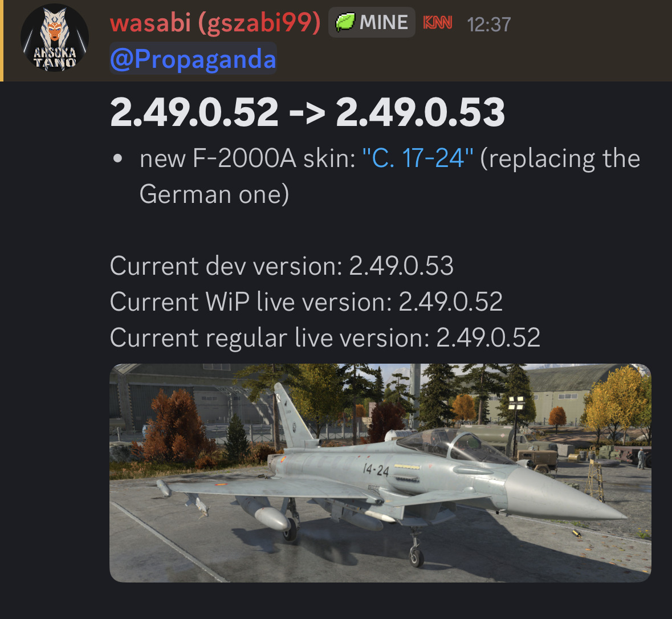Open the Ahsoka Tano profile avatar

coord(55,38)
